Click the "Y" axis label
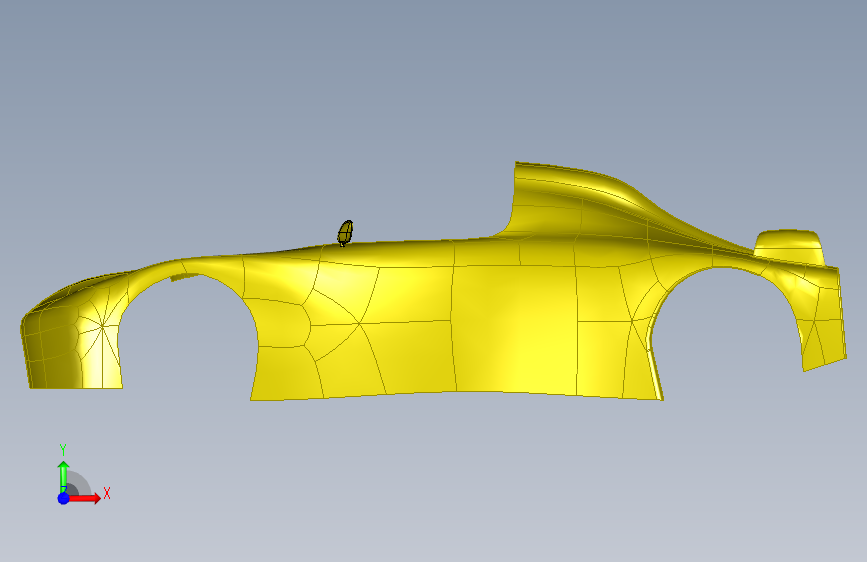Screen dimensions: 867x562 pos(63,450)
